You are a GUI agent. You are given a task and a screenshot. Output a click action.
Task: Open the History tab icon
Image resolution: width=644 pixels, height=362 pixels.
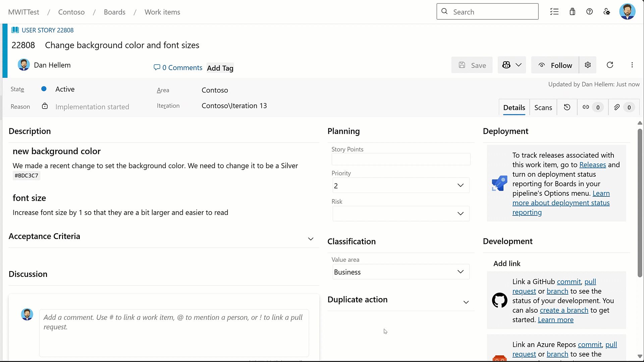567,107
